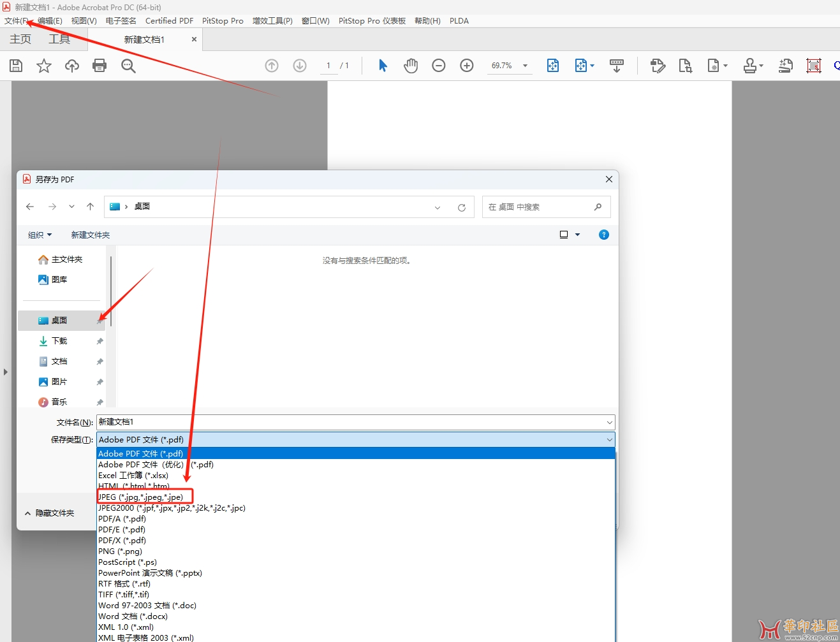
Task: Click the upload to cloud icon
Action: point(72,66)
